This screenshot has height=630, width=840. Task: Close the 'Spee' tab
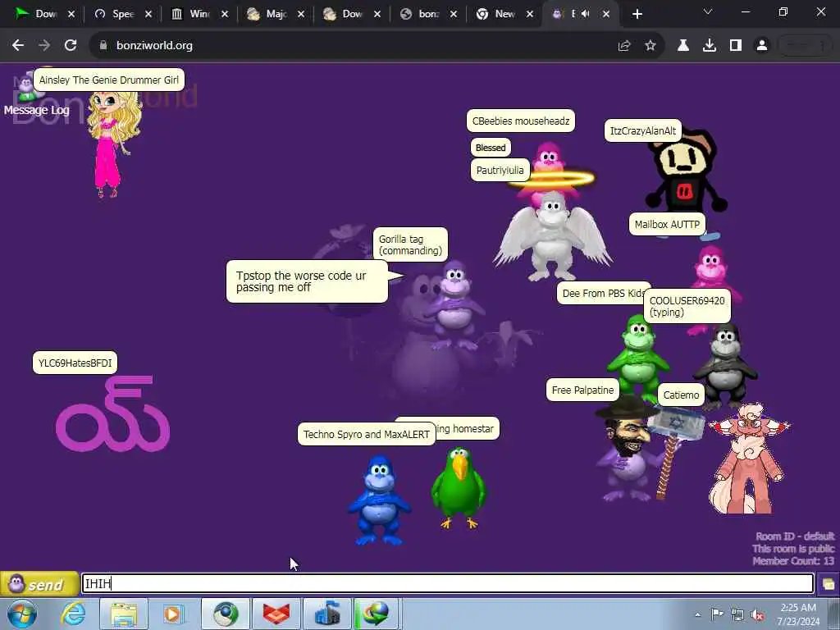click(x=148, y=15)
